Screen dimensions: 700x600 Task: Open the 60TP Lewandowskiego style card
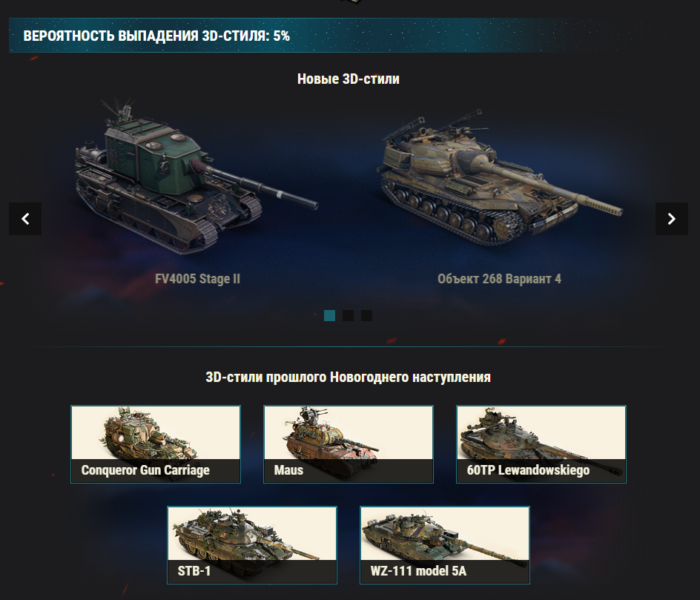pos(541,444)
